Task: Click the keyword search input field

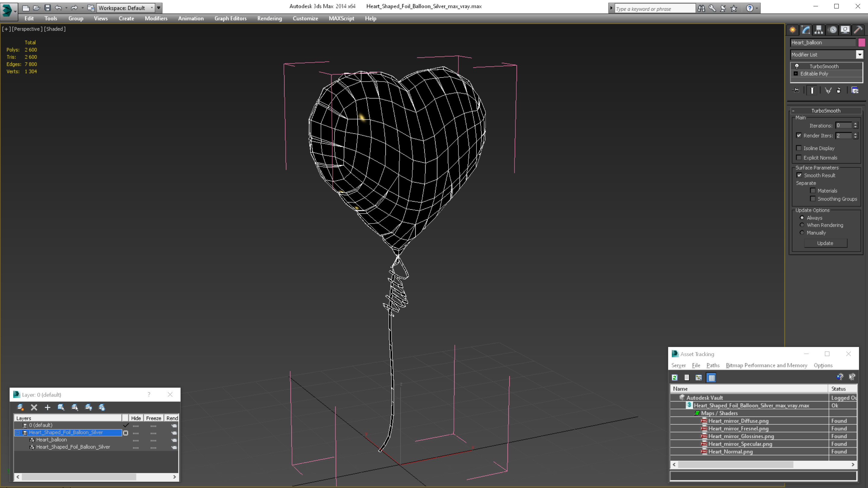Action: click(x=654, y=9)
